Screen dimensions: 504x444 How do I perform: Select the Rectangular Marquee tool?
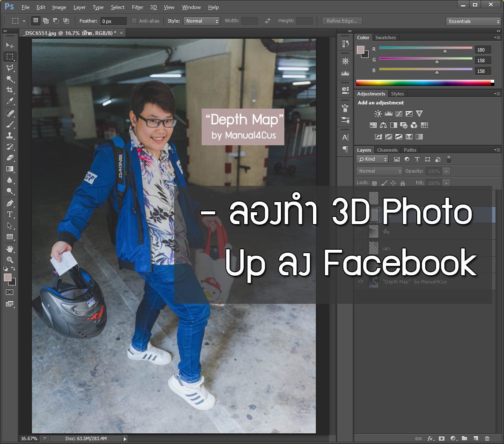pos(10,57)
